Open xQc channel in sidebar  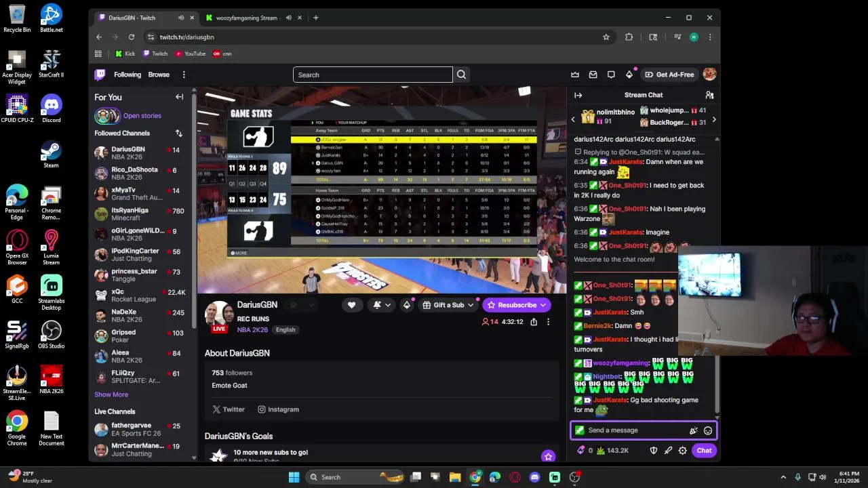tap(140, 296)
